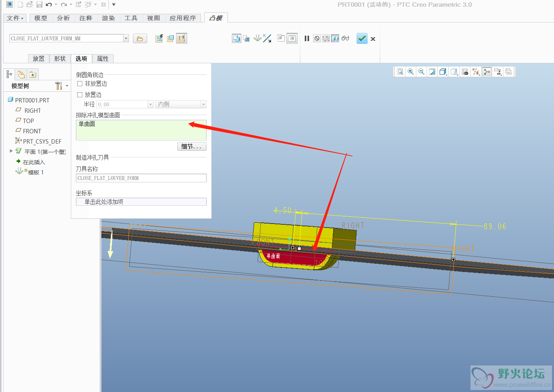Click the inheritance copy squares icon
This screenshot has width=554, height=392.
click(x=170, y=38)
